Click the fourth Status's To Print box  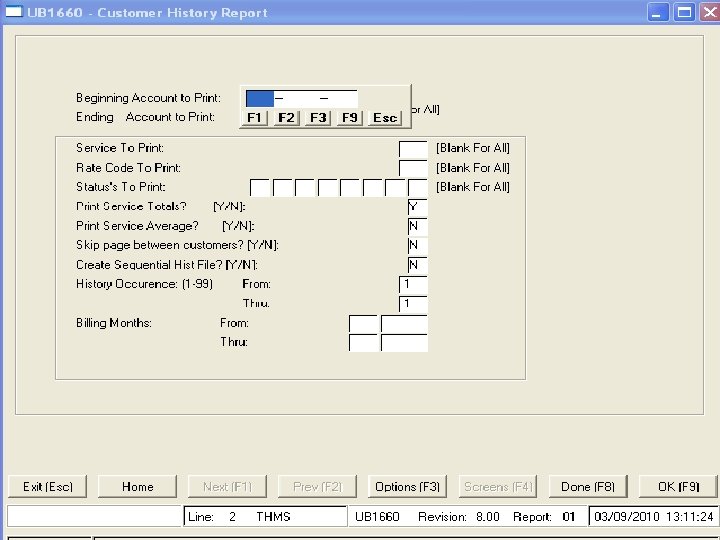pyautogui.click(x=327, y=188)
